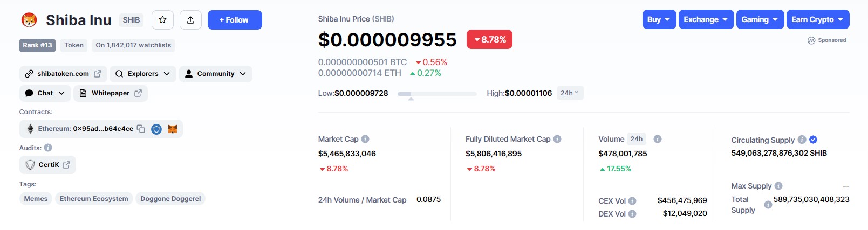Click the low-high price range bar

(x=437, y=94)
